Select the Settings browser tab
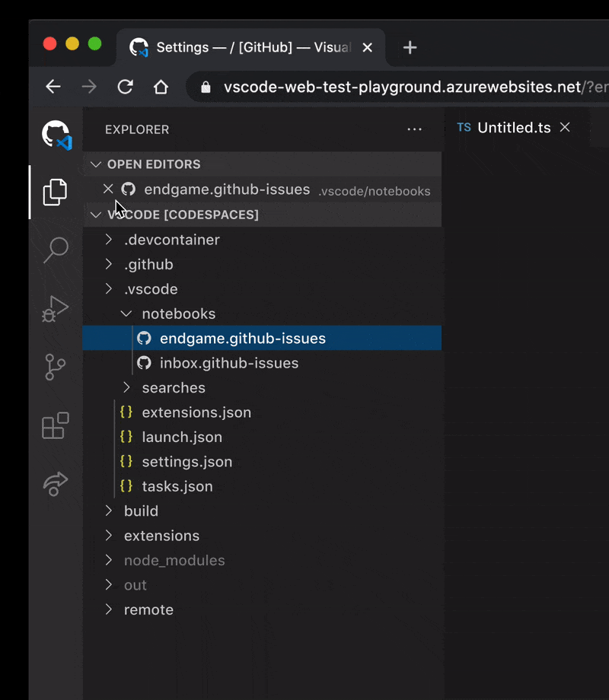The width and height of the screenshot is (609, 700). 228,47
